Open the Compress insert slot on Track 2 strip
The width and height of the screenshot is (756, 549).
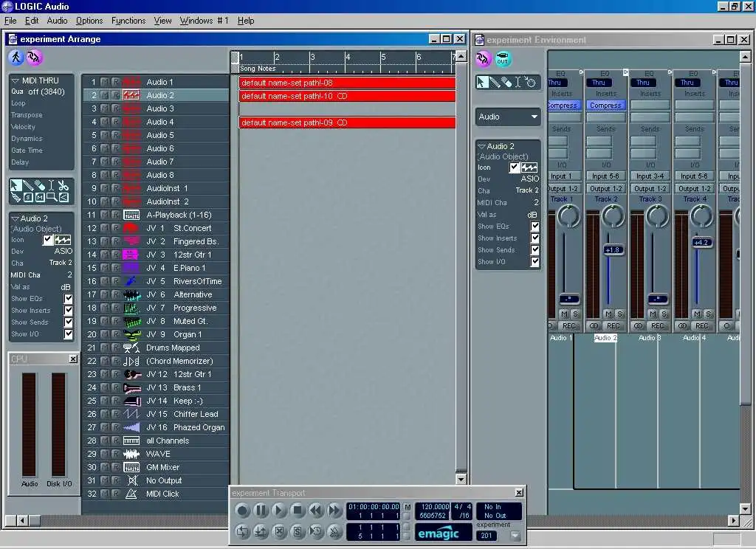605,105
